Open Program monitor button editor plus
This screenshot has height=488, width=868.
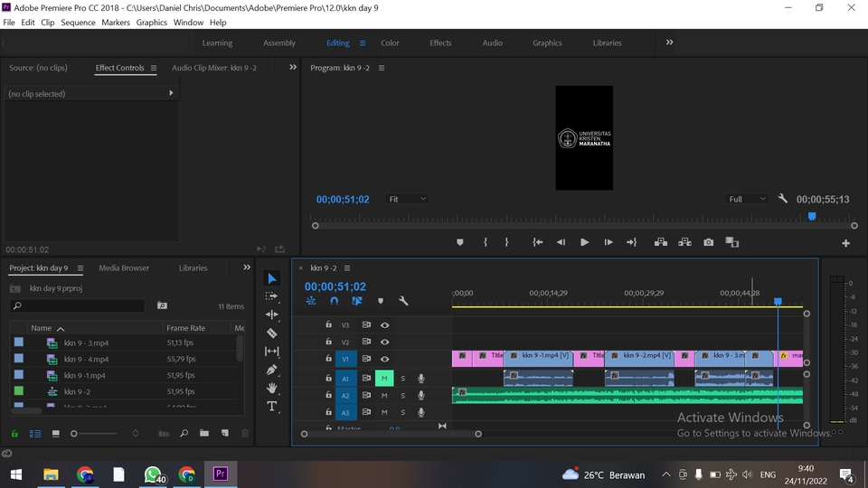(x=846, y=243)
